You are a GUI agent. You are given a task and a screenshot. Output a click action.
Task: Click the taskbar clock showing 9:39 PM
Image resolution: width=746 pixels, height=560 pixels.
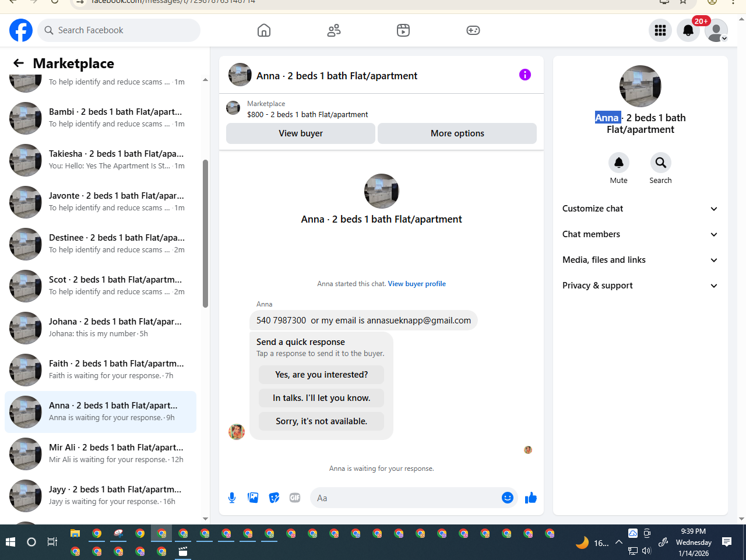pos(694,542)
